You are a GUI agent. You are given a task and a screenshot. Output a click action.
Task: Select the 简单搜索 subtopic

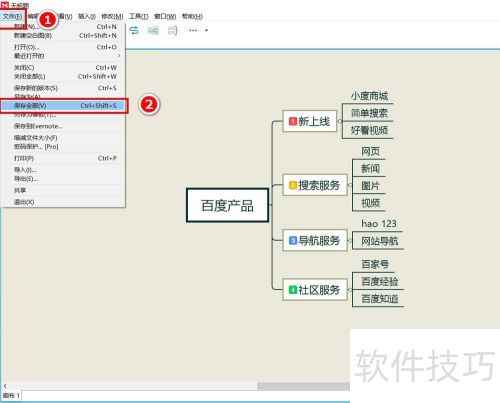click(369, 113)
